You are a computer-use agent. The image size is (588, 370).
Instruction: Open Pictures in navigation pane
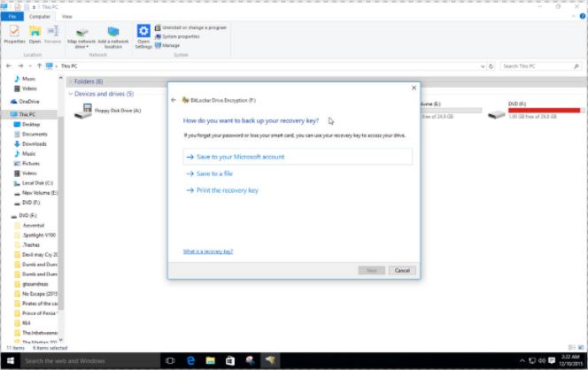27,164
